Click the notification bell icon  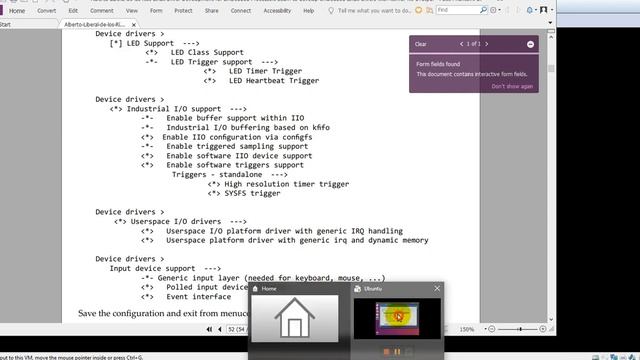pos(529,10)
